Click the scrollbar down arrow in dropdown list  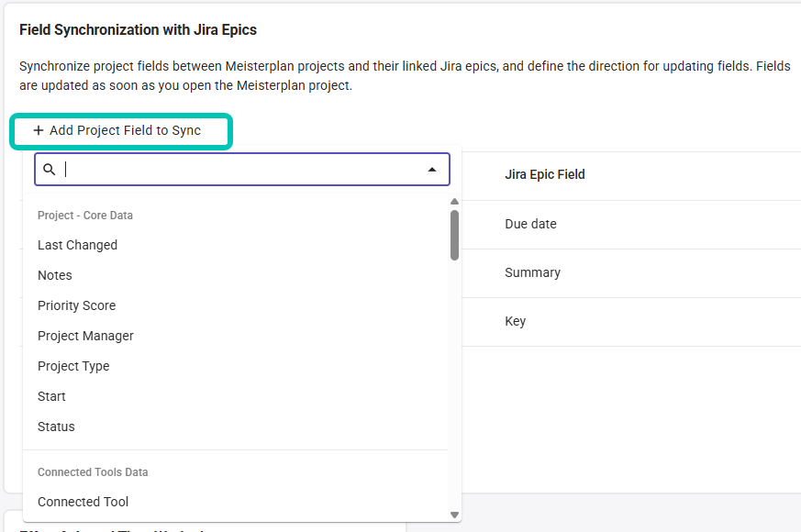pos(455,515)
